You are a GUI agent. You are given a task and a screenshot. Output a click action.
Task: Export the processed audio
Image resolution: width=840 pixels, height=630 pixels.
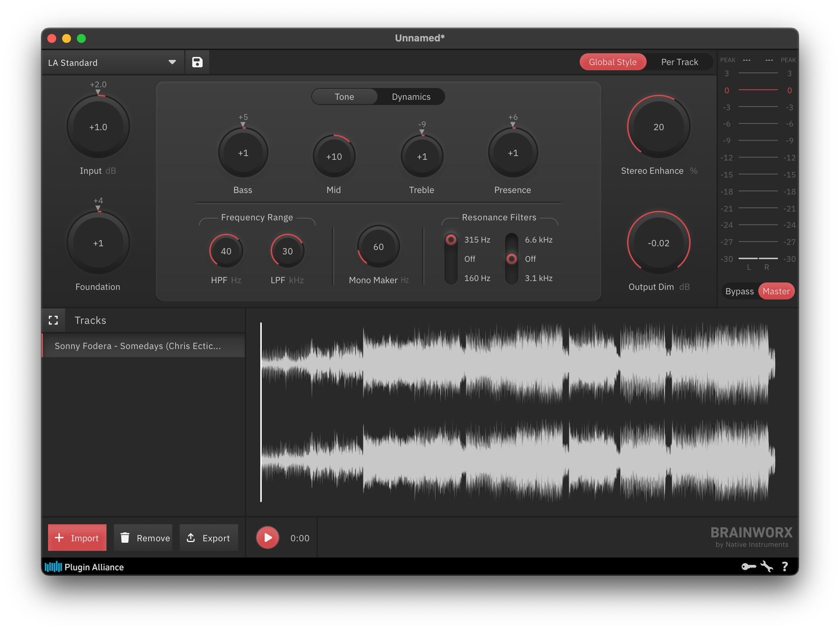click(x=209, y=537)
